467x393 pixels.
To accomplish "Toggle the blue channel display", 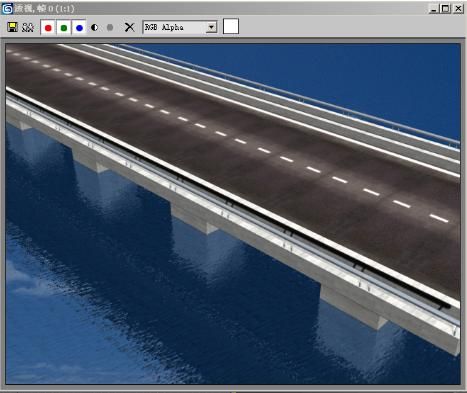I will pos(79,28).
